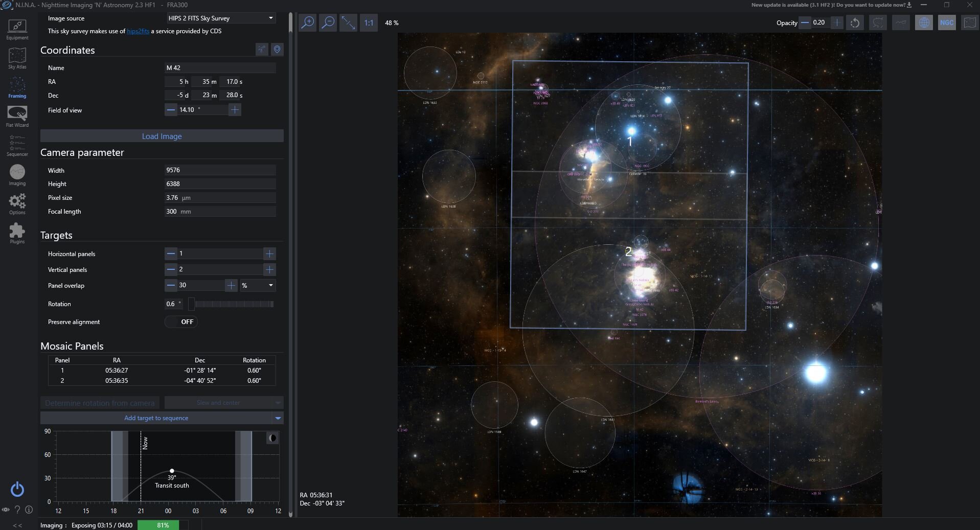Click the Name field containing M 42

220,67
